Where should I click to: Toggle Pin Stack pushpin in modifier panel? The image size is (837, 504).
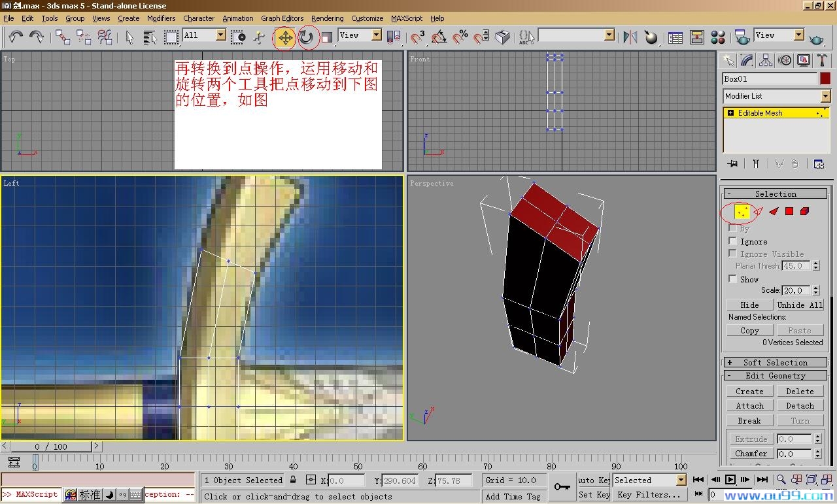(732, 163)
